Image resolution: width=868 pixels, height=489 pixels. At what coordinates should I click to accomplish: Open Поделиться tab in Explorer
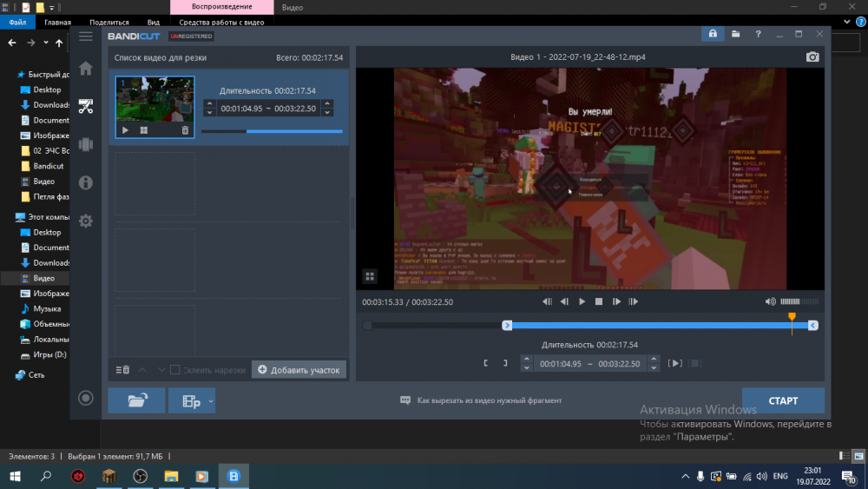pyautogui.click(x=109, y=23)
